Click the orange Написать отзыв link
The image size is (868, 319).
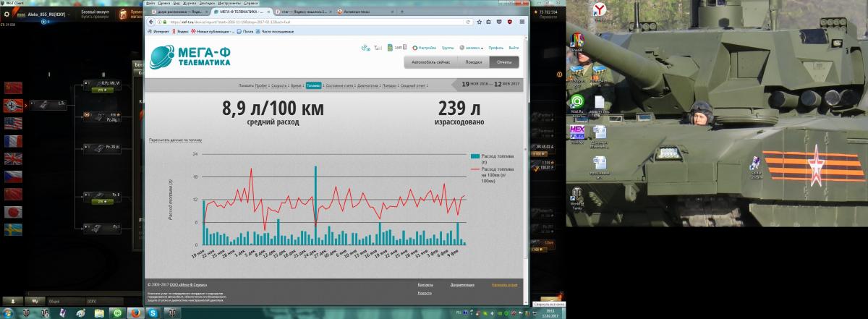pos(504,285)
